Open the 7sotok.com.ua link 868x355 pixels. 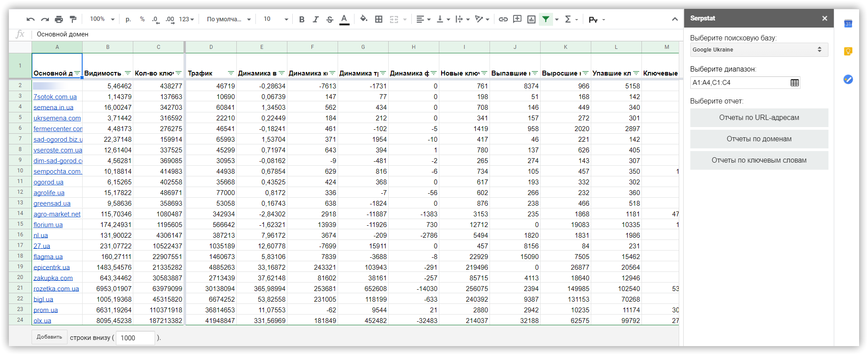click(55, 97)
